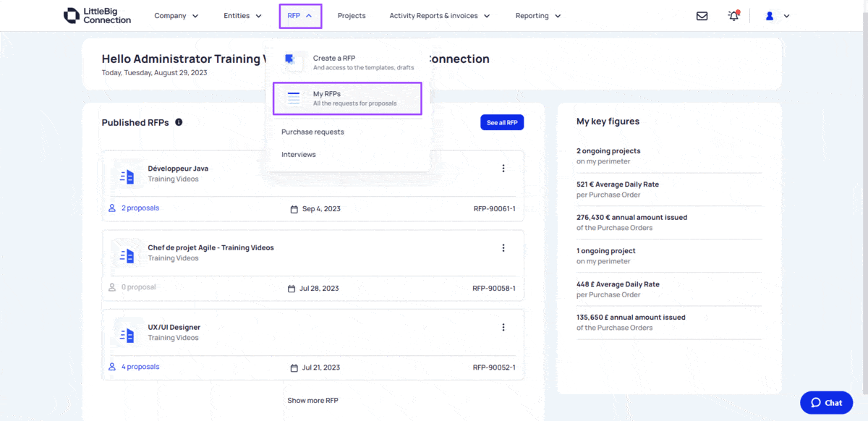Open the Chef de projet Agile three-dot menu
The height and width of the screenshot is (421, 868).
pyautogui.click(x=503, y=248)
